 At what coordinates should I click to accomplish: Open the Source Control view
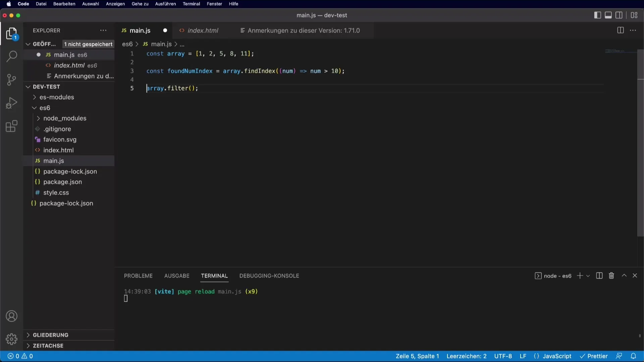11,79
